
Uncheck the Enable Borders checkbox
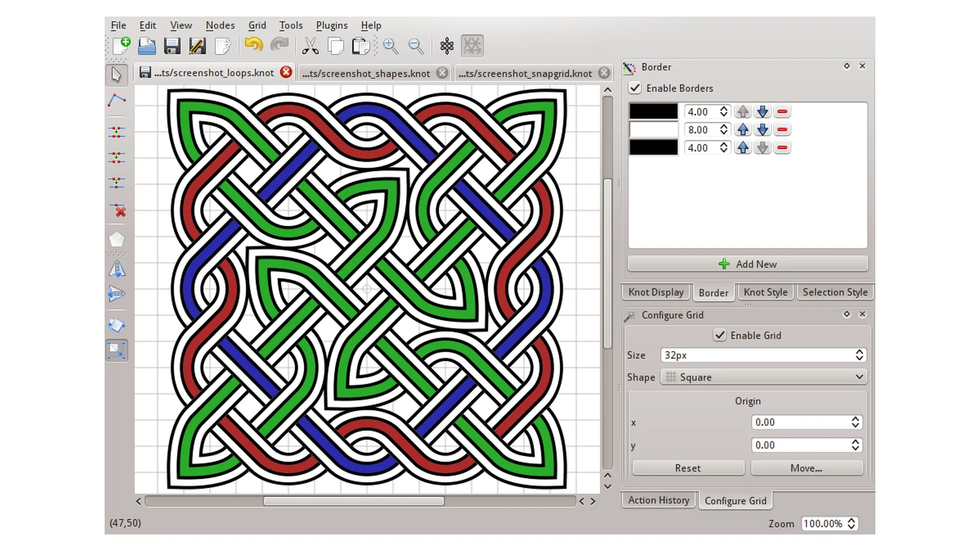(635, 88)
